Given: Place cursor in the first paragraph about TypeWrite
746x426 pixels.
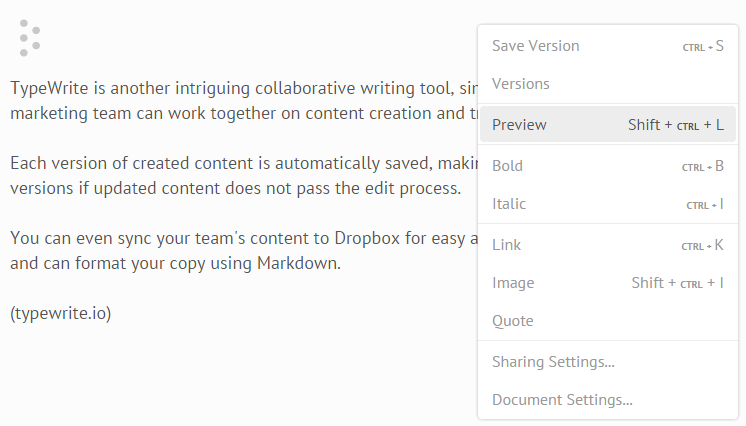Looking at the screenshot, I should [244, 100].
